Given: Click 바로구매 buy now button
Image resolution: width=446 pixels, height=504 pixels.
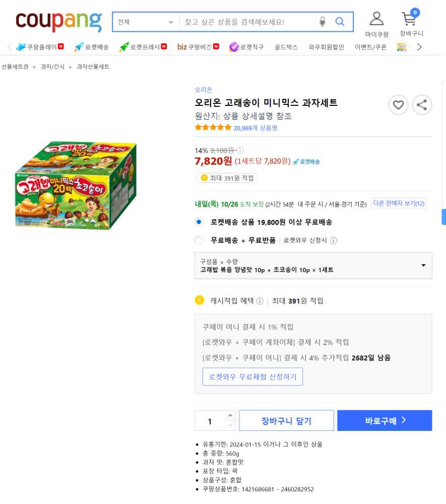Looking at the screenshot, I should click(385, 421).
